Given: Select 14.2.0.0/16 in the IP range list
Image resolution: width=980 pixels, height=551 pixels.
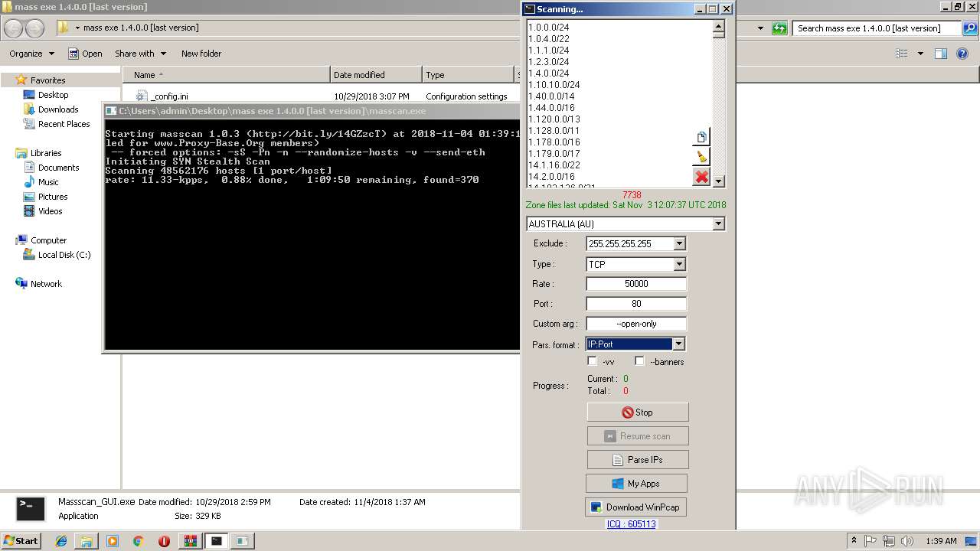Looking at the screenshot, I should click(551, 177).
